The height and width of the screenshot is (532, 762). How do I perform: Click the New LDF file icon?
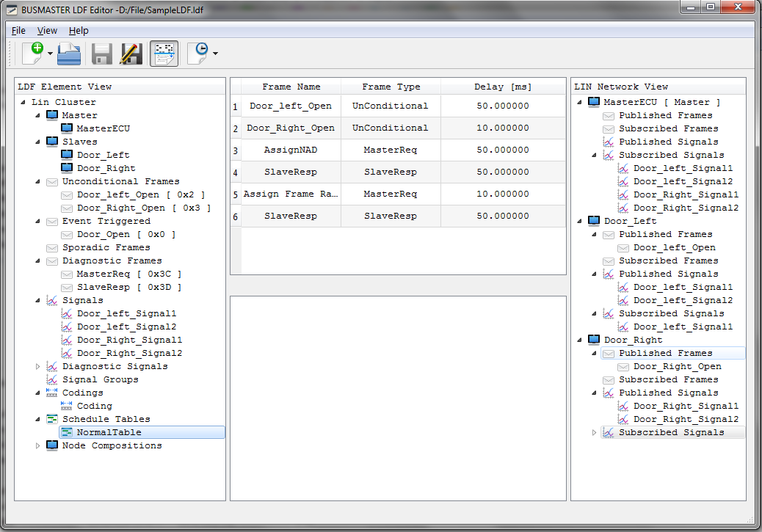[33, 53]
